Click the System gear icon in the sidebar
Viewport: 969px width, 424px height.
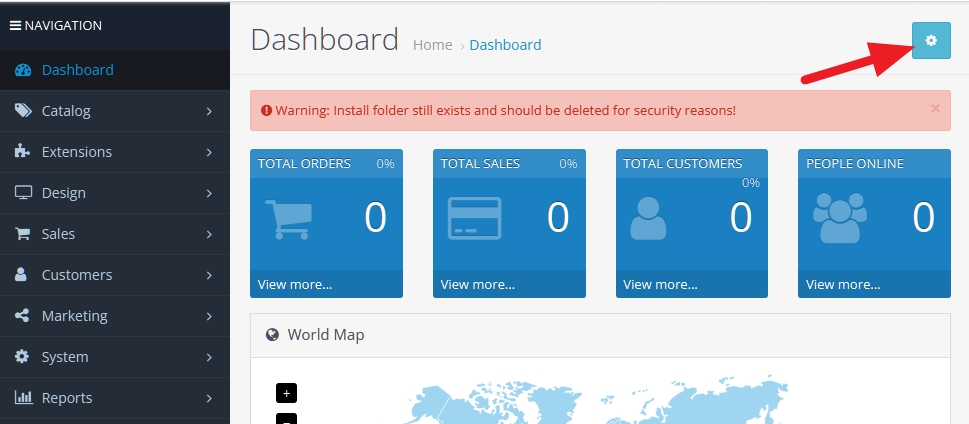[22, 357]
